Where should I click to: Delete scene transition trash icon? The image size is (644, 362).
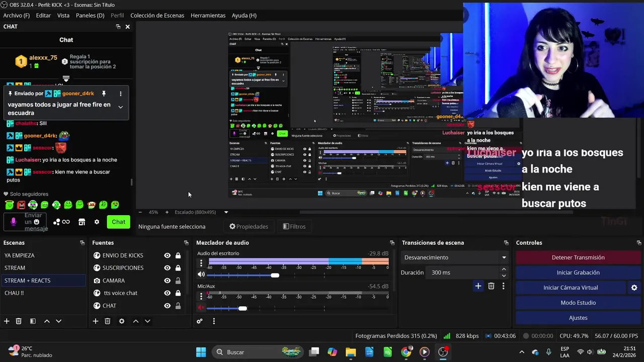click(x=491, y=286)
